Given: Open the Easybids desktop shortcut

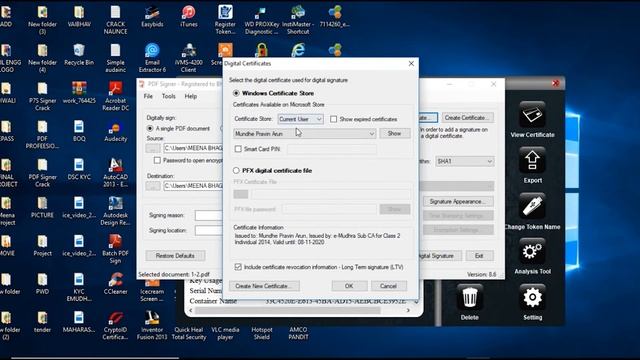Looking at the screenshot, I should (152, 16).
